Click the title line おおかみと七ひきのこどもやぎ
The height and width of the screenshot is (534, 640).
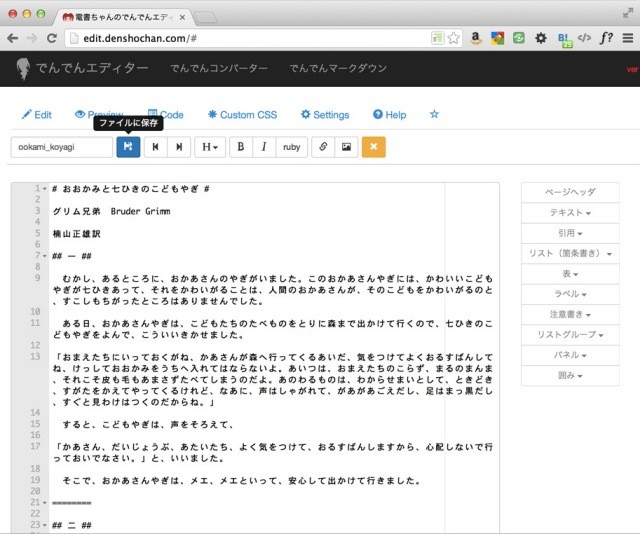[131, 189]
